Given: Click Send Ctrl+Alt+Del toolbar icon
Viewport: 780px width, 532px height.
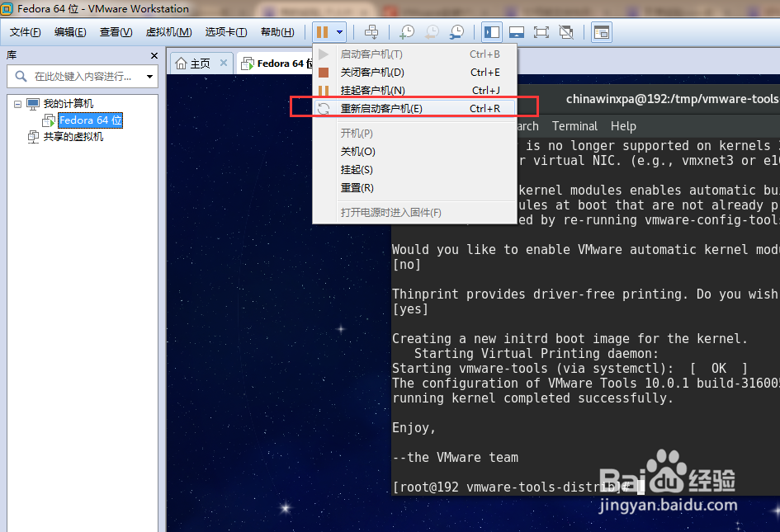Looking at the screenshot, I should pyautogui.click(x=371, y=32).
